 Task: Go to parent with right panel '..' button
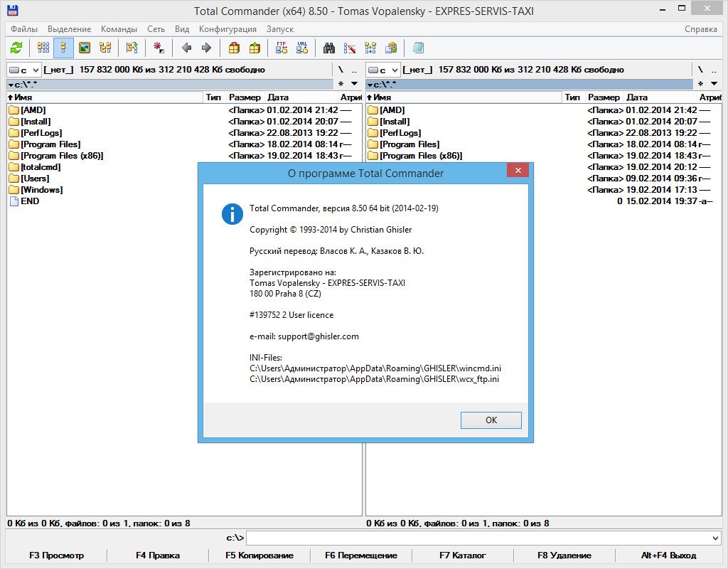(x=714, y=70)
